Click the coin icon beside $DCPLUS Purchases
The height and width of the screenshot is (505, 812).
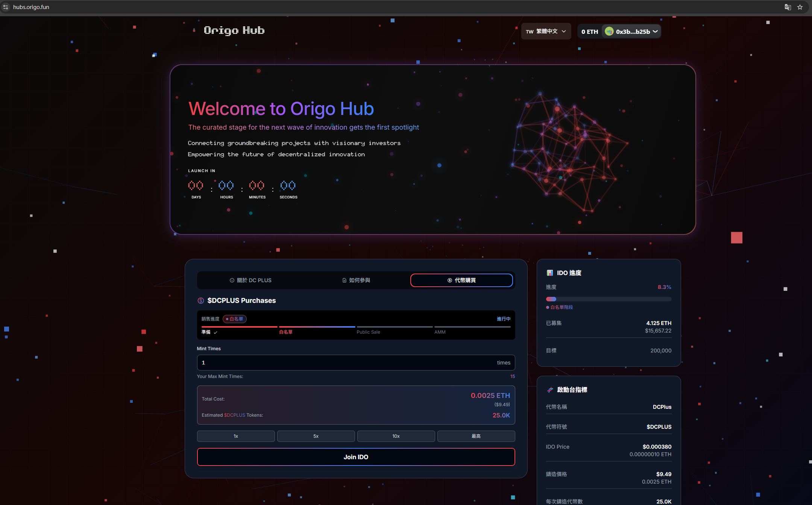pyautogui.click(x=200, y=300)
